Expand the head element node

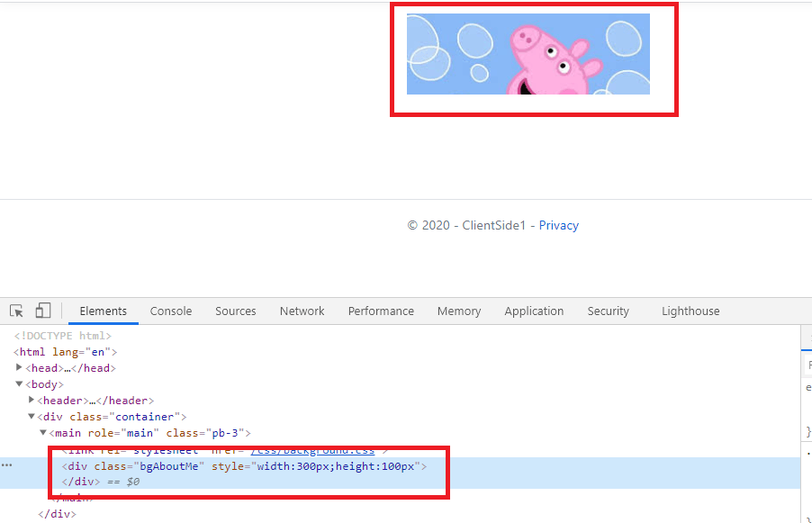[19, 367]
